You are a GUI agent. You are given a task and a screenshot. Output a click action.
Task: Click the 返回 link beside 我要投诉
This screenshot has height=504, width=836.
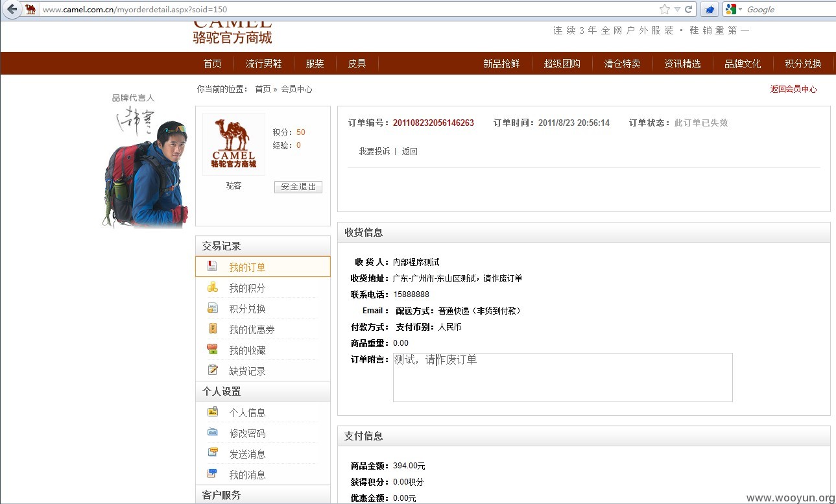click(x=409, y=151)
